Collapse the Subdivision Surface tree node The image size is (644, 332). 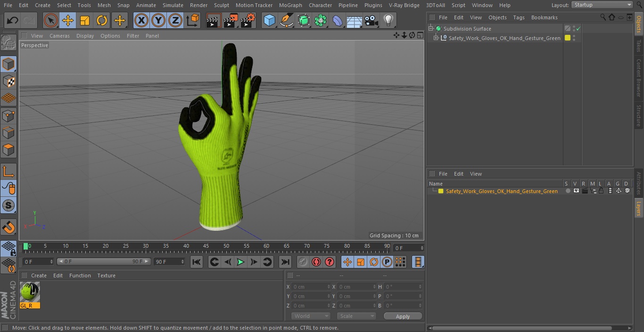tap(431, 29)
